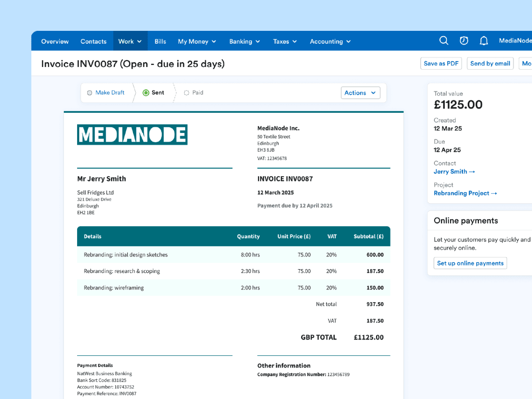This screenshot has width=532, height=399.
Task: Mark the invoice as Paid status
Action: click(193, 92)
